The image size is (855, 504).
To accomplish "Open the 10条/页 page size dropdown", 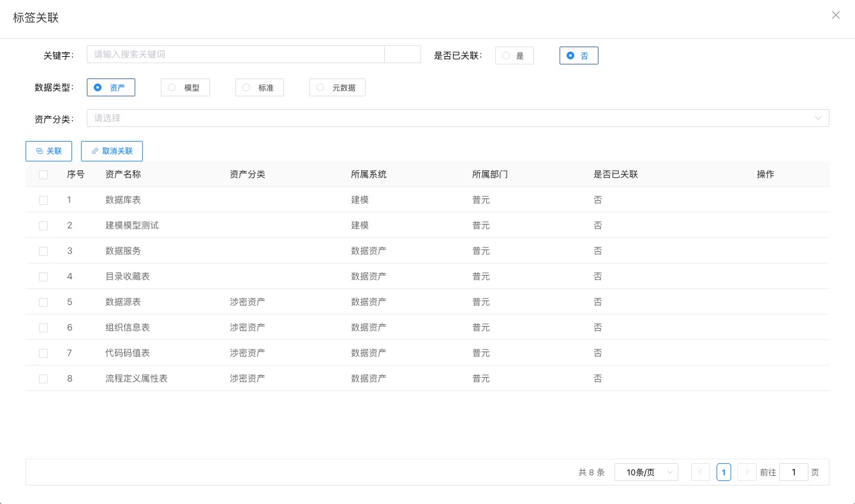I will point(646,472).
